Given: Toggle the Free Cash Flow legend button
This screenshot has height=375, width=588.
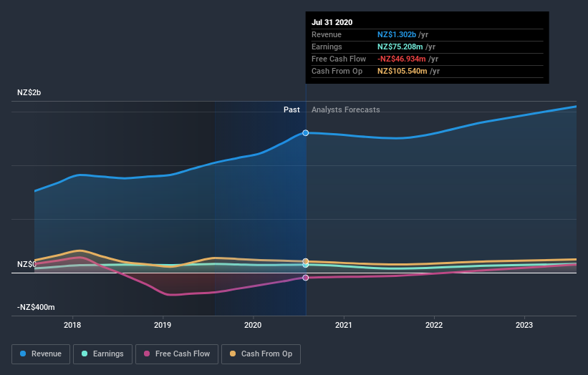Looking at the screenshot, I should tap(177, 354).
